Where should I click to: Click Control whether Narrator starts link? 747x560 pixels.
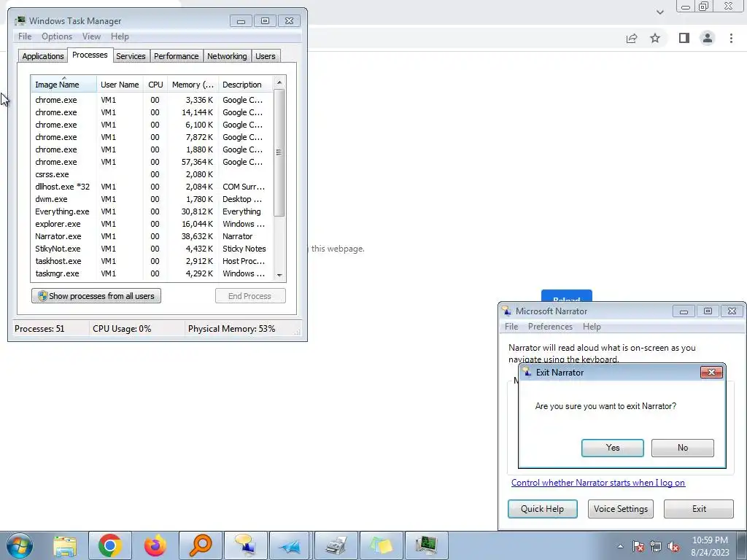tap(598, 483)
